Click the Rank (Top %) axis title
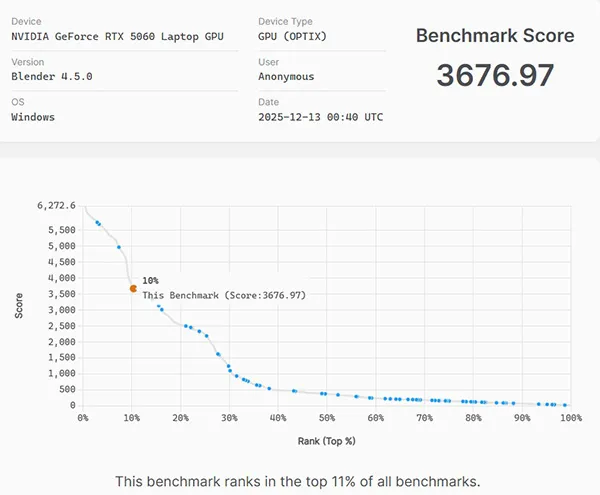600x495 pixels. pyautogui.click(x=326, y=440)
